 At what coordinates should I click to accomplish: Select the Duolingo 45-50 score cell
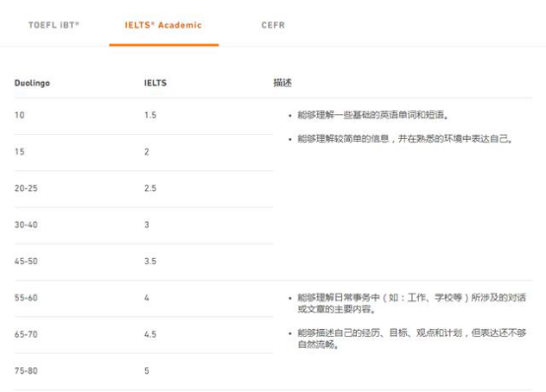[x=26, y=261]
